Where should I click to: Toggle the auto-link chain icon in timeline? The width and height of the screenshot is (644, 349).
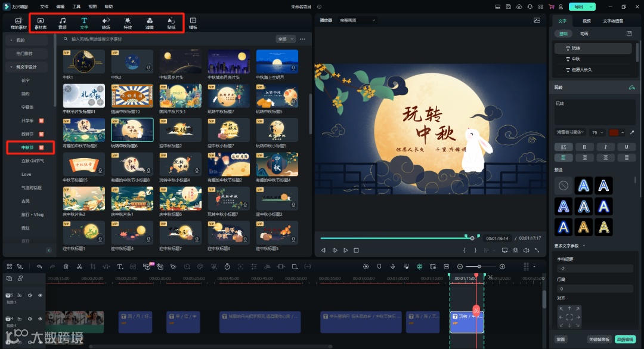pos(20,278)
